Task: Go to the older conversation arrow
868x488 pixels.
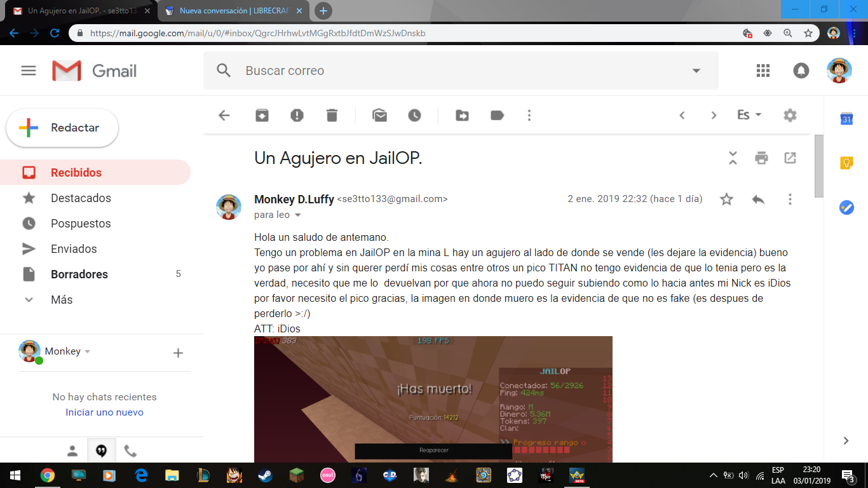Action: coord(714,115)
